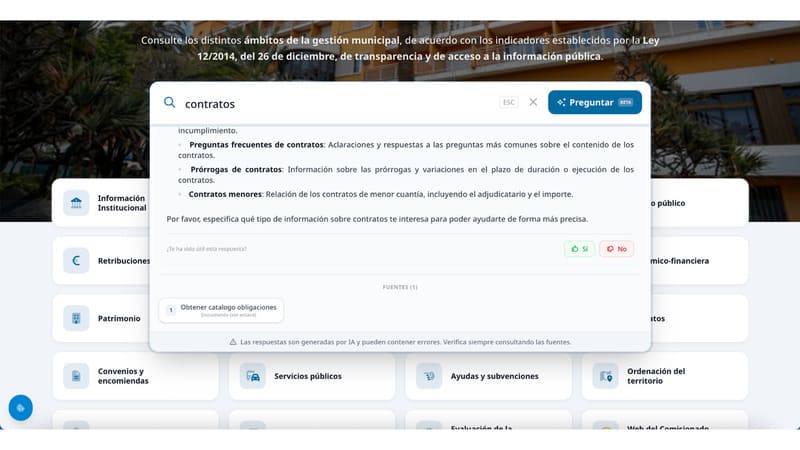800x450 pixels.
Task: Click the search magnifier icon
Action: pos(169,103)
